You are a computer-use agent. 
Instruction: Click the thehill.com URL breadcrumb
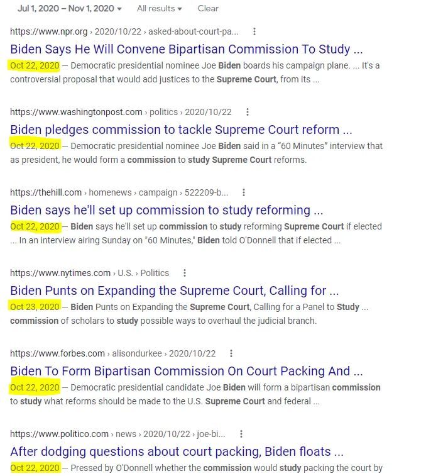pyautogui.click(x=46, y=192)
